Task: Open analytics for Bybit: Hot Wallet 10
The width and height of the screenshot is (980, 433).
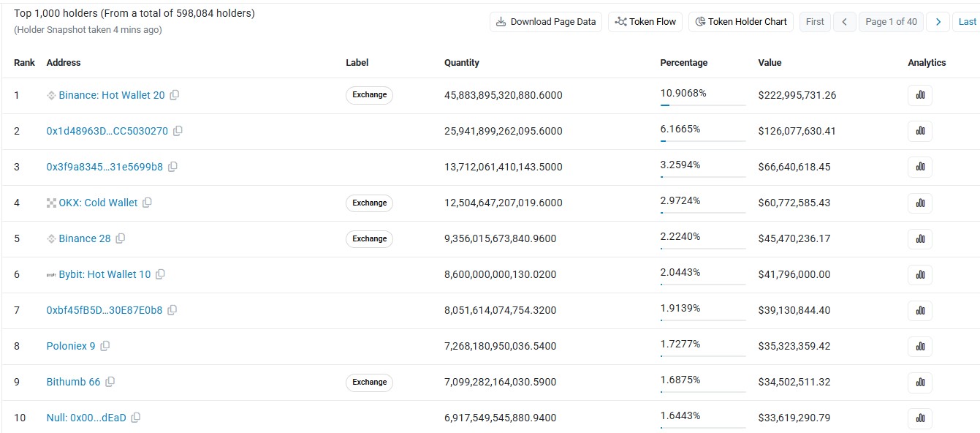Action: coord(920,274)
